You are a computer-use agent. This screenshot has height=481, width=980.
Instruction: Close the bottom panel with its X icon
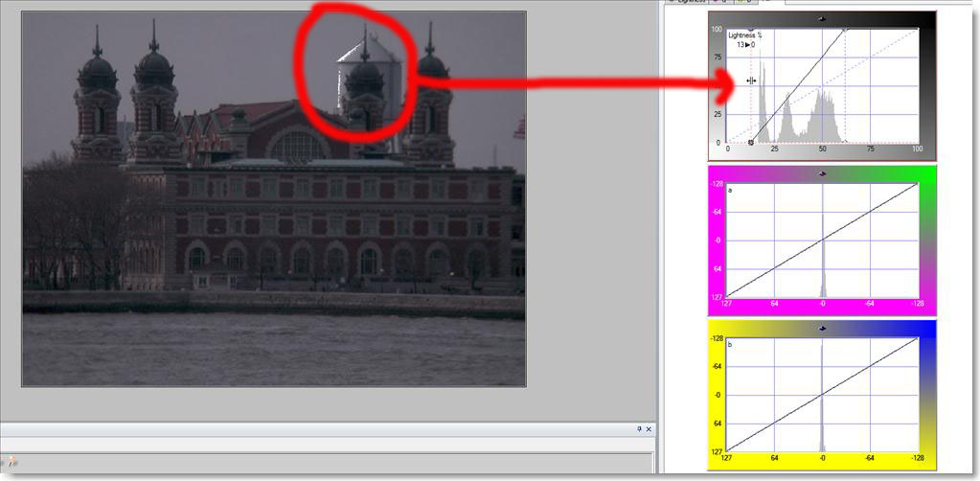pos(649,429)
